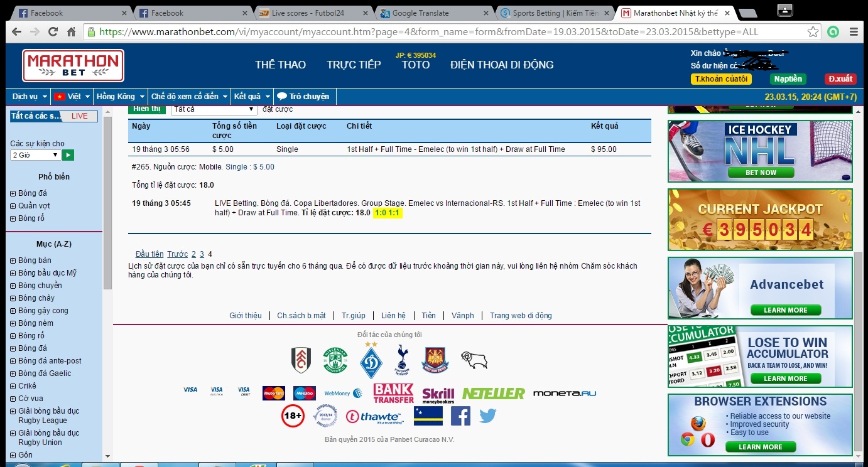
Task: Click the Tottenham Hotspur partner crest
Action: tap(403, 360)
